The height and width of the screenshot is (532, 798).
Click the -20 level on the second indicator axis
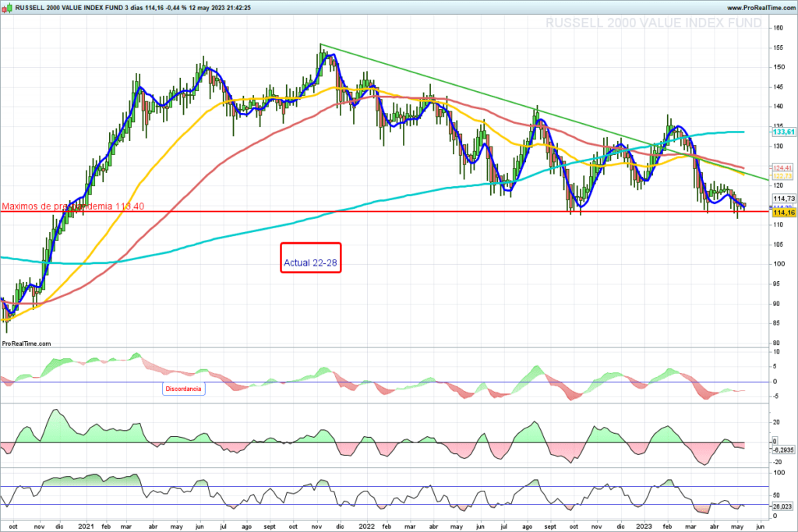[x=777, y=463]
